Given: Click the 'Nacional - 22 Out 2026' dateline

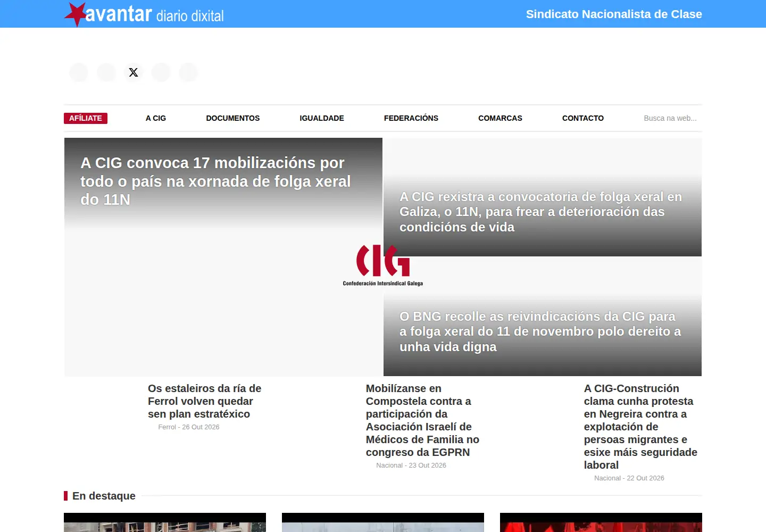Looking at the screenshot, I should pyautogui.click(x=629, y=478).
